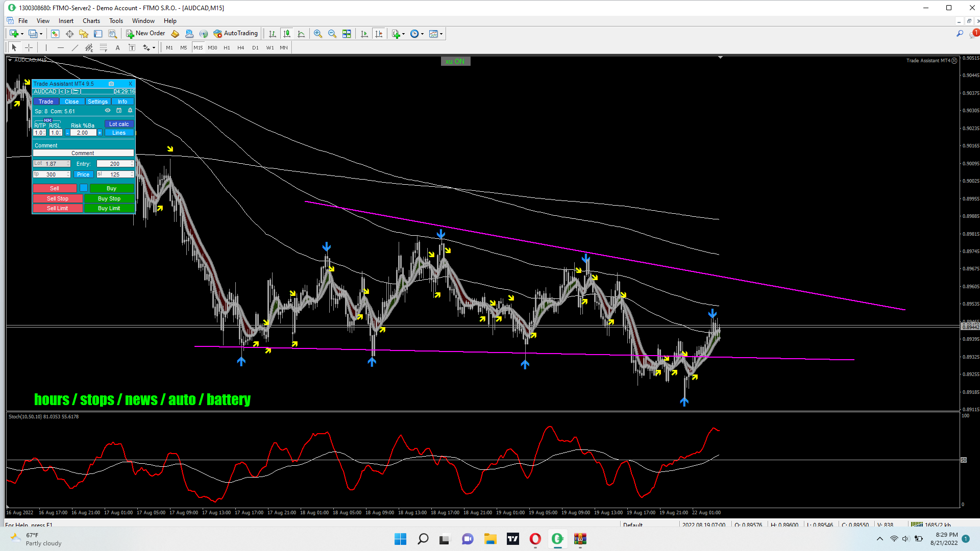Open the Charts menu
Viewport: 980px width, 551px height.
tap(91, 21)
